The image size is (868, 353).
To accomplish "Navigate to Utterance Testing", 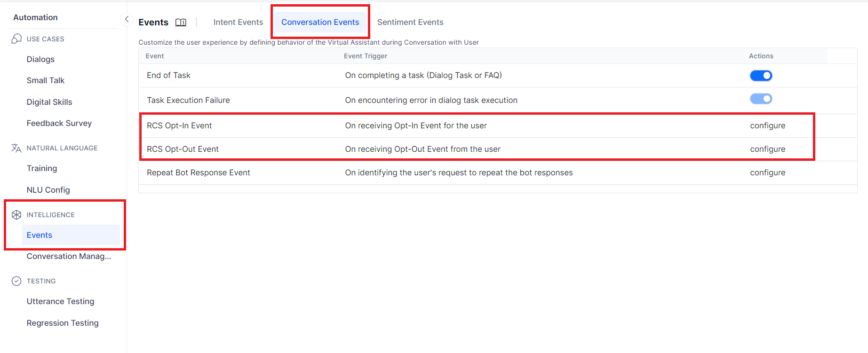I will tap(60, 301).
